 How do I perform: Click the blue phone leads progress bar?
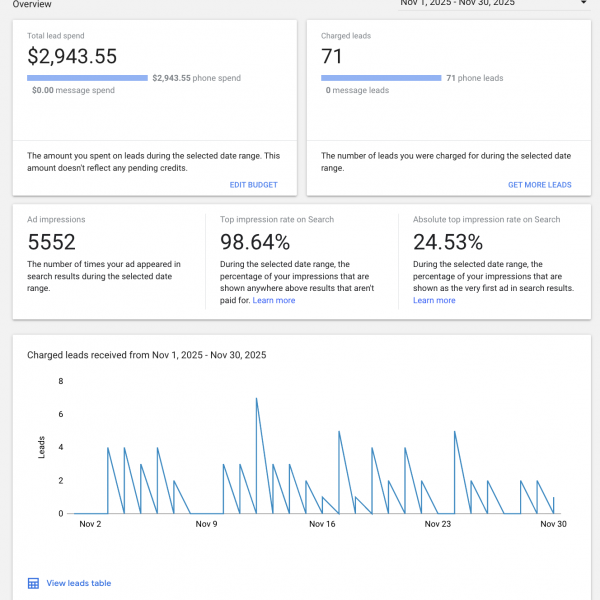tap(381, 78)
